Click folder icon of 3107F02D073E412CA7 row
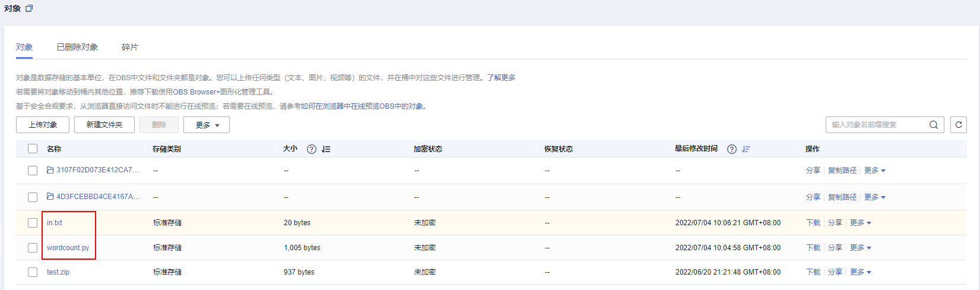This screenshot has height=290, width=980. (50, 170)
